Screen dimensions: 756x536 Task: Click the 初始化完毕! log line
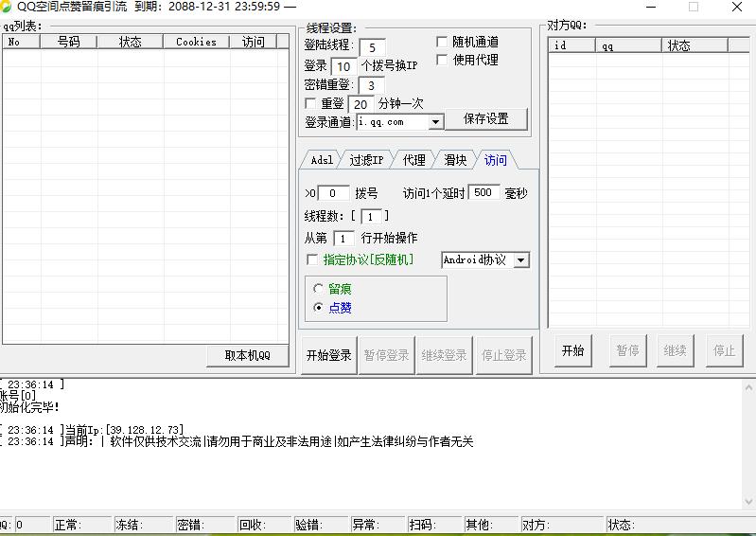click(29, 407)
